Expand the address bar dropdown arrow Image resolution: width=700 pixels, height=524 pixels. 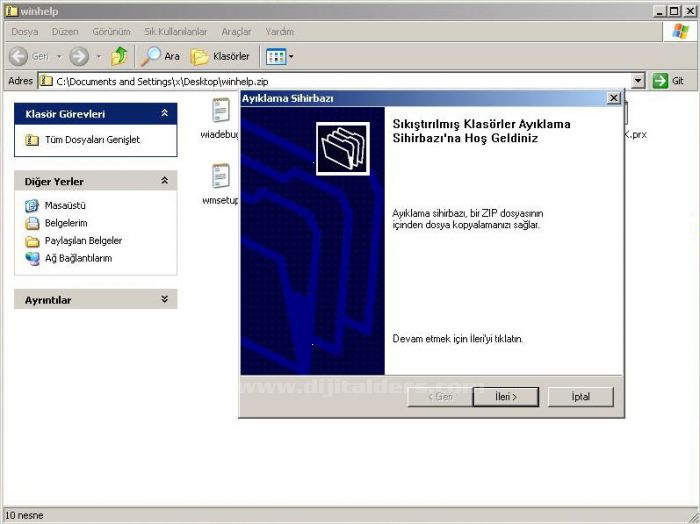[639, 81]
